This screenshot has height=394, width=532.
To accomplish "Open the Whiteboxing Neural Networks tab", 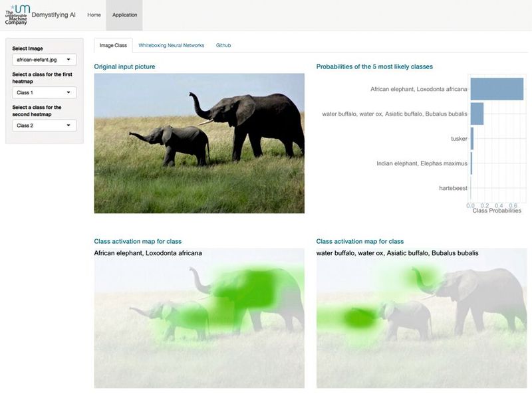I will [171, 45].
